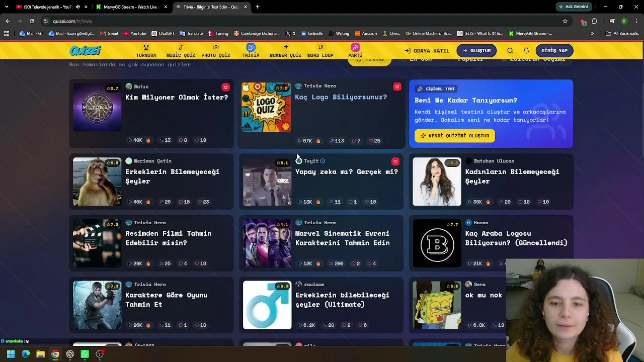
Task: Click the Odaya Katıl button
Action: [427, 51]
